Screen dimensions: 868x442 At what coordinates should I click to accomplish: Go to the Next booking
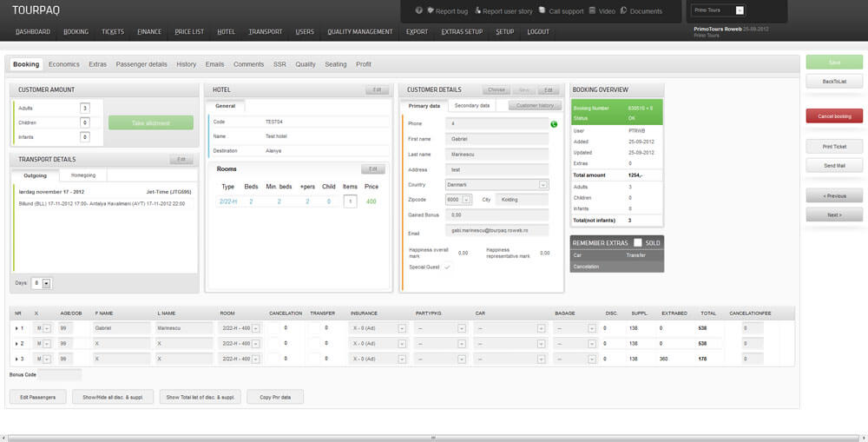(x=834, y=214)
